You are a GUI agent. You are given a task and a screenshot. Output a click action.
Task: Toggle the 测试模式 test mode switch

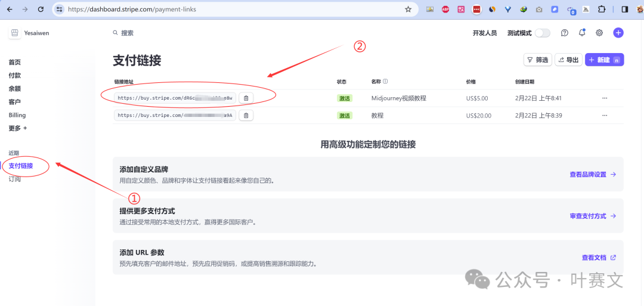pyautogui.click(x=542, y=33)
